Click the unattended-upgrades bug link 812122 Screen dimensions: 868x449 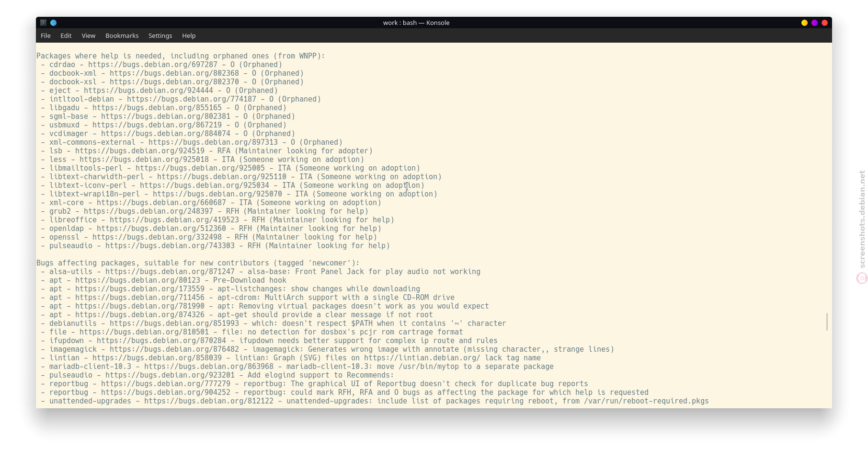[x=209, y=401]
